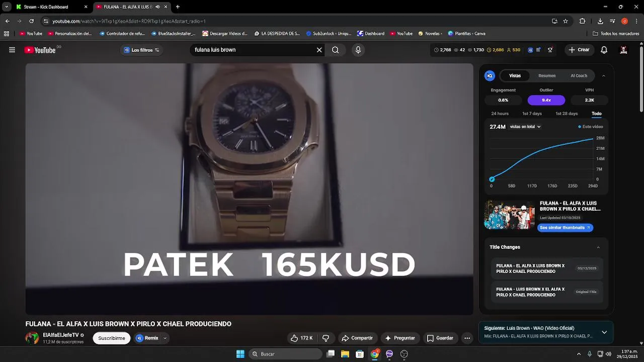Toggle the Los filtros filter button

tap(141, 50)
